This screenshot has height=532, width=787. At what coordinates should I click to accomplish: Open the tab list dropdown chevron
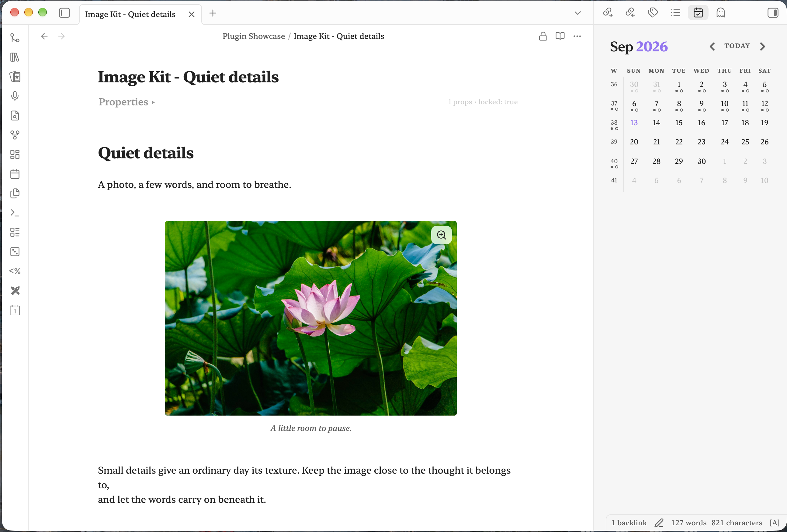[x=578, y=13]
